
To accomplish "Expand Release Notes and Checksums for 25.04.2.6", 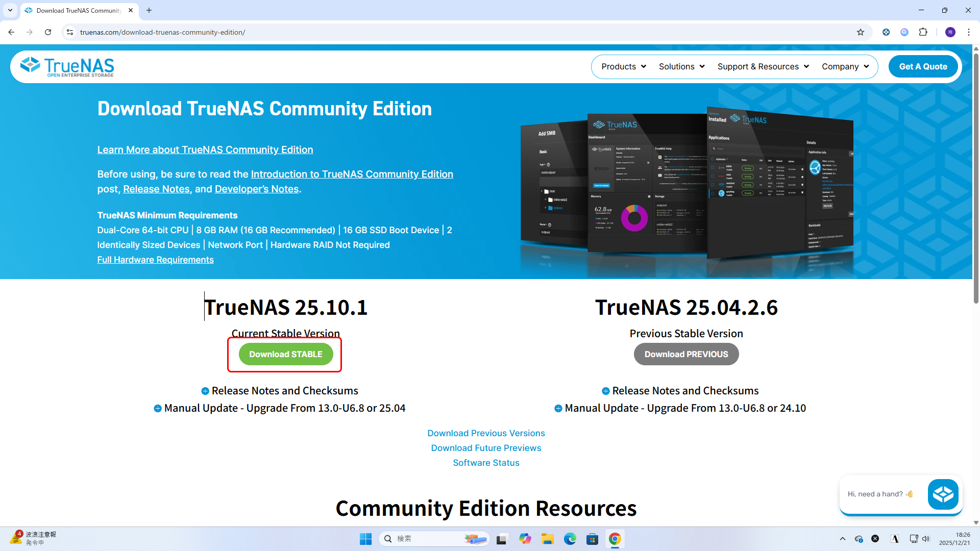I will [x=680, y=391].
